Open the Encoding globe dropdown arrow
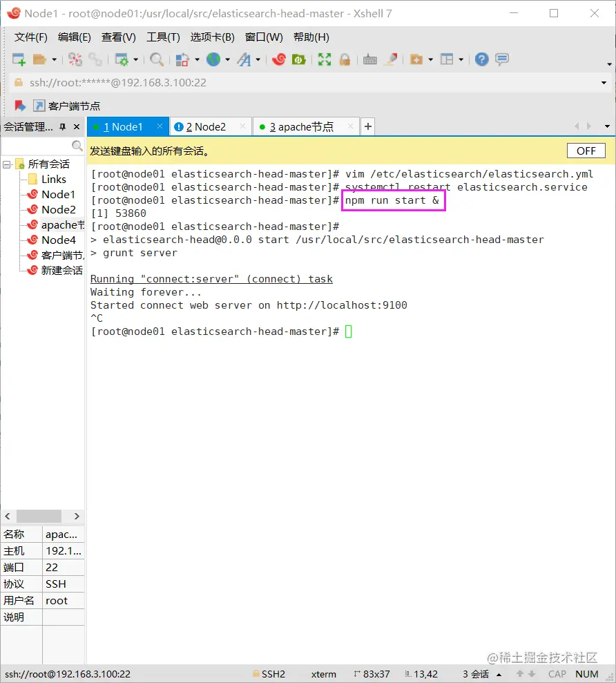Image resolution: width=616 pixels, height=683 pixels. click(227, 59)
